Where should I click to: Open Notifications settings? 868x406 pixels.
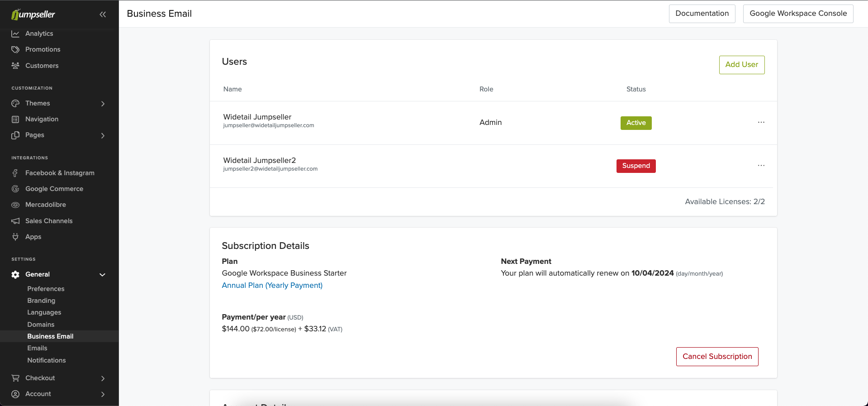47,360
